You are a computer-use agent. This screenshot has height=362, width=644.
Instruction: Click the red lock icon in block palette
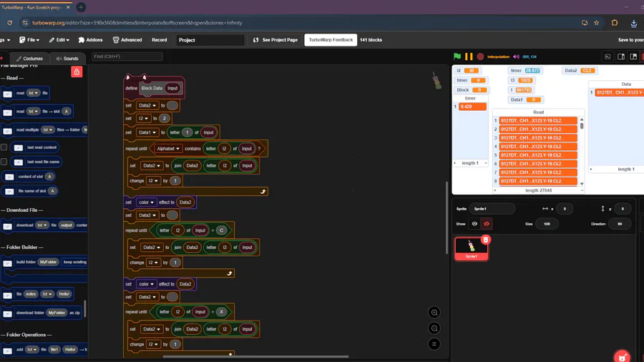pyautogui.click(x=77, y=72)
